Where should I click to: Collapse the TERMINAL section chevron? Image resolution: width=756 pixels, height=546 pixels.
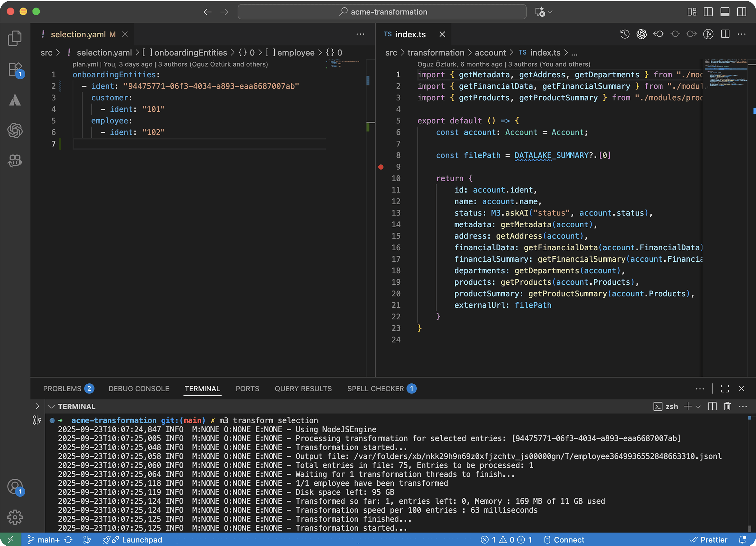[x=51, y=406]
